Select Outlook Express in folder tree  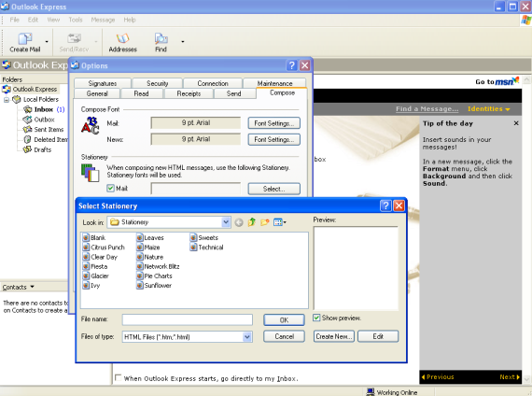pos(31,90)
